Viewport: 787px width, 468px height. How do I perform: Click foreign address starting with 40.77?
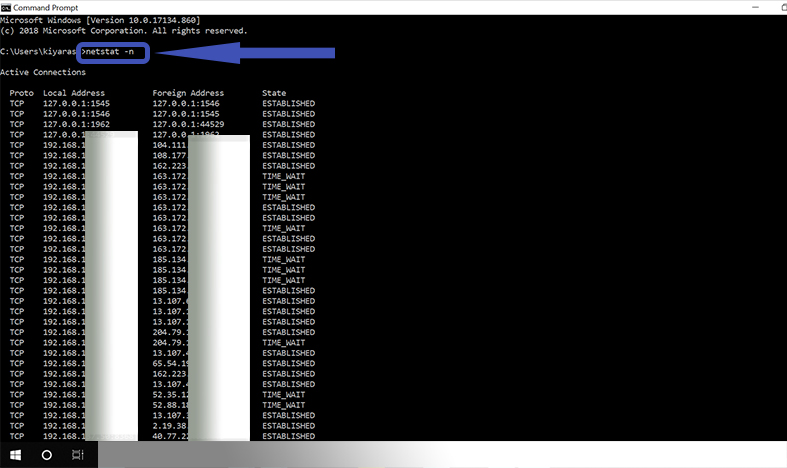(x=170, y=436)
